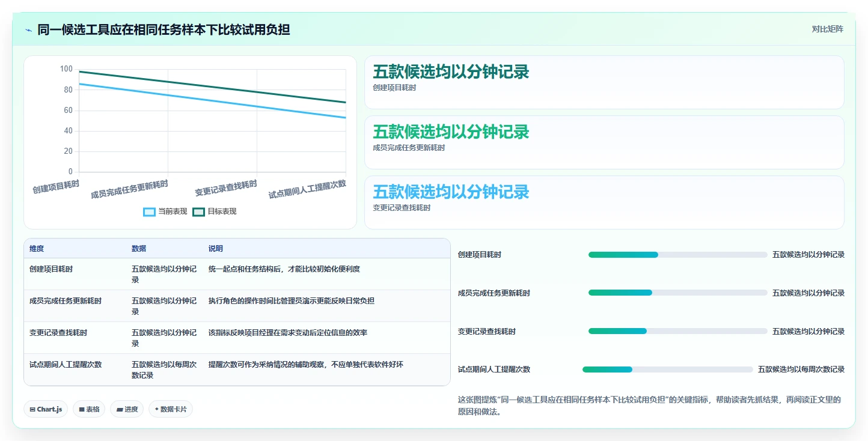Click the lightning icon beside the header title
Viewport: 868px width, 441px height.
pos(28,29)
